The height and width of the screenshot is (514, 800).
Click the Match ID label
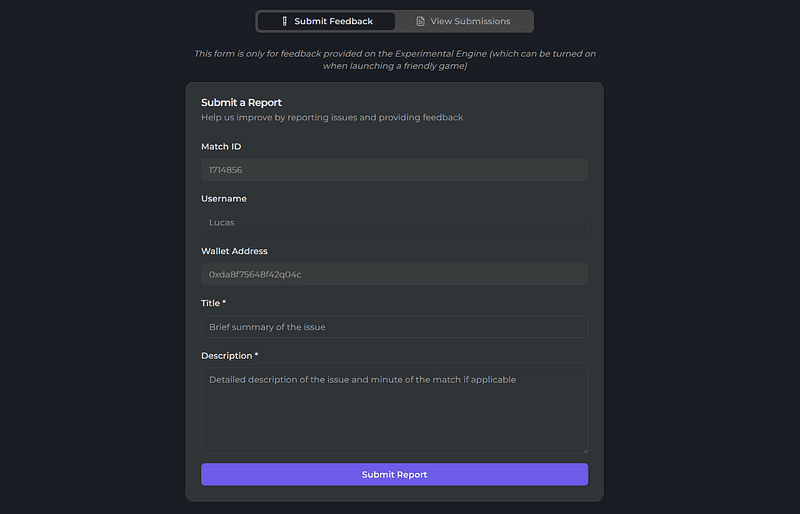coord(221,147)
